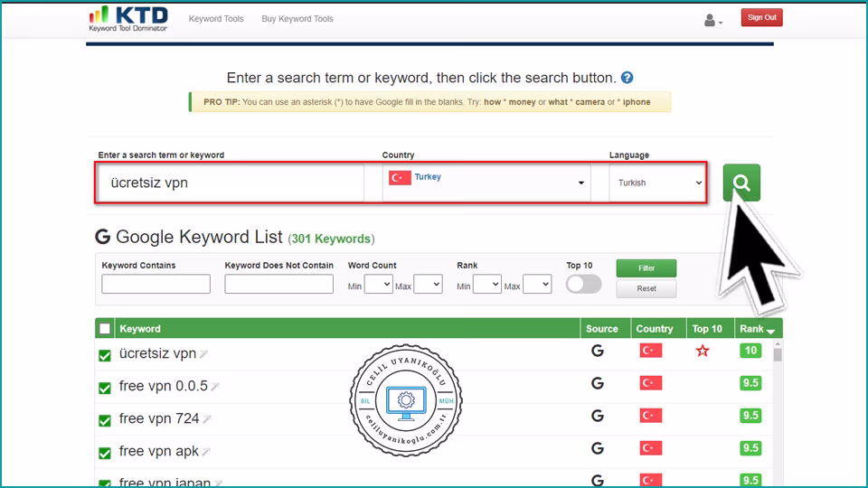Click Google source icon in free vpn 0.0.5 row
The width and height of the screenshot is (868, 488).
(598, 383)
